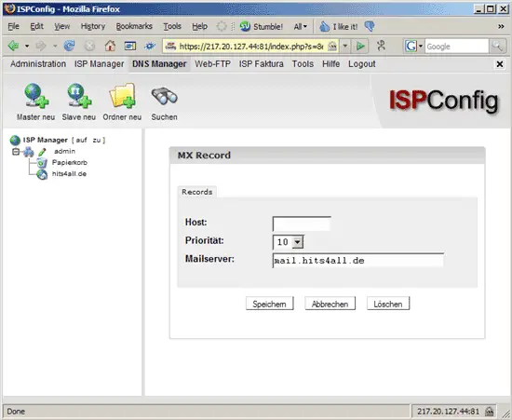The height and width of the screenshot is (420, 512).
Task: Click the green Go arrow beside the address bar
Action: (360, 46)
